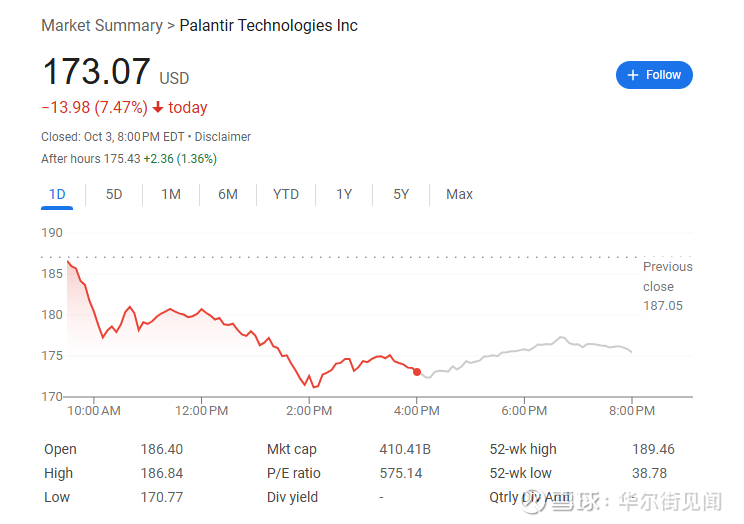Screen dimensions: 744x524
Task: Switch to the 5Y chart
Action: click(x=401, y=194)
